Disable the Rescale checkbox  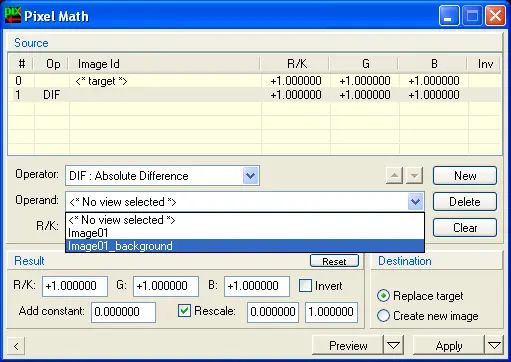tap(184, 311)
